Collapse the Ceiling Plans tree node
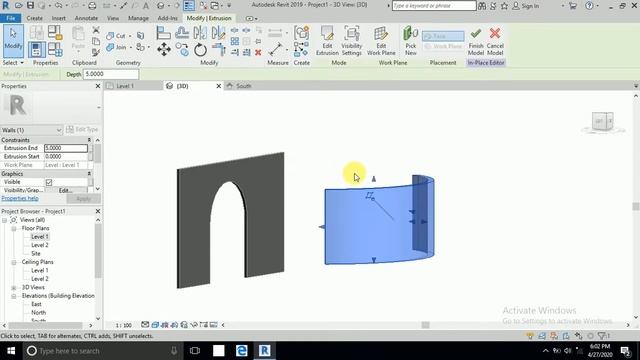640x360 pixels. click(13, 262)
